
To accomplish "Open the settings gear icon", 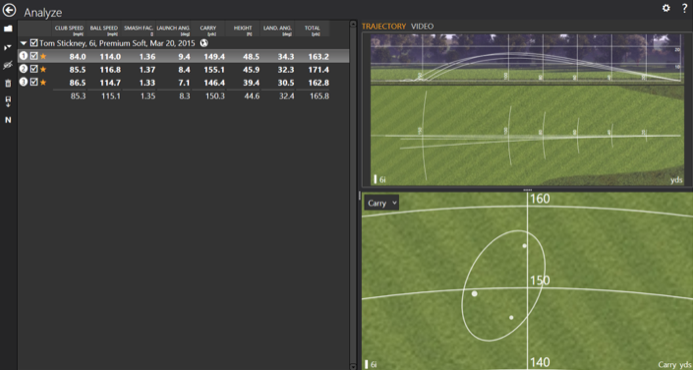I will [x=666, y=8].
